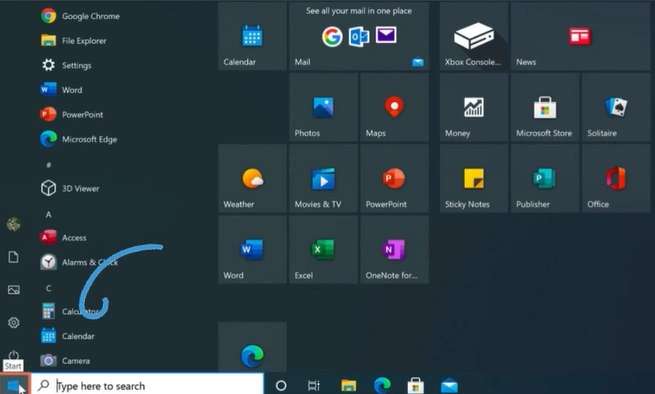Click the Windows Start button
The height and width of the screenshot is (394, 655).
[x=14, y=385]
